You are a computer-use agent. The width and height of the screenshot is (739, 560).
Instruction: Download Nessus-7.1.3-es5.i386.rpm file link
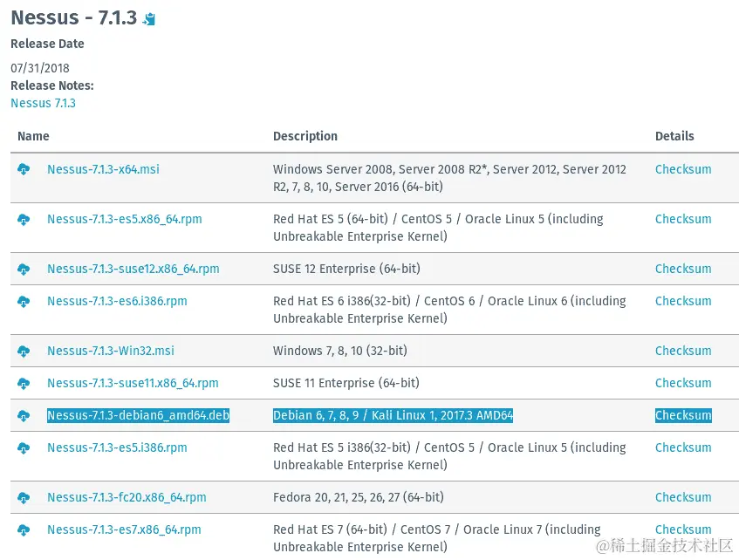click(x=117, y=447)
